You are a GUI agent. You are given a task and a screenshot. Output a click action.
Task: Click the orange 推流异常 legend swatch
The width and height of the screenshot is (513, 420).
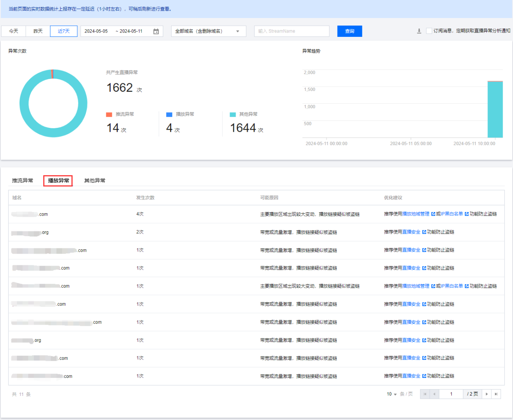[x=109, y=115]
